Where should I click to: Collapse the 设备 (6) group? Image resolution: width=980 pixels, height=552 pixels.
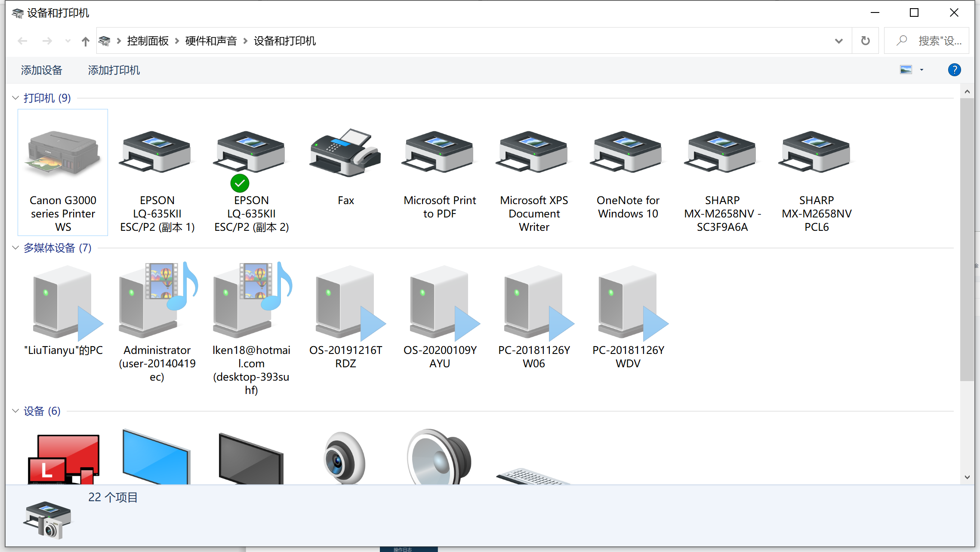pos(15,411)
